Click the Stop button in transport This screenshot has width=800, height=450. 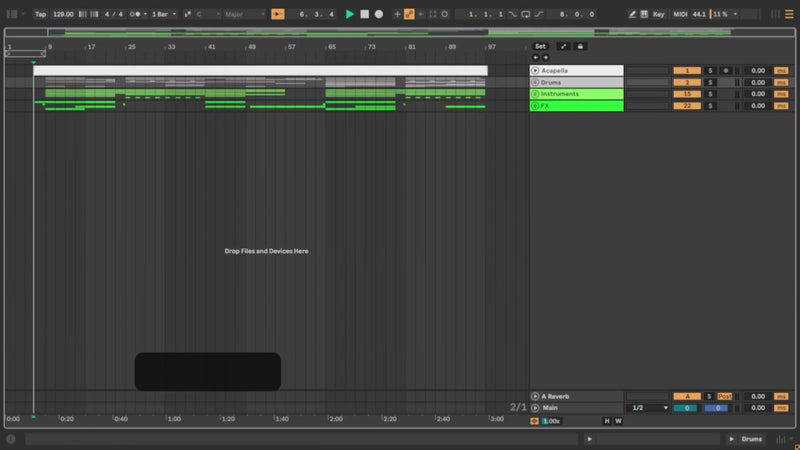[x=364, y=14]
